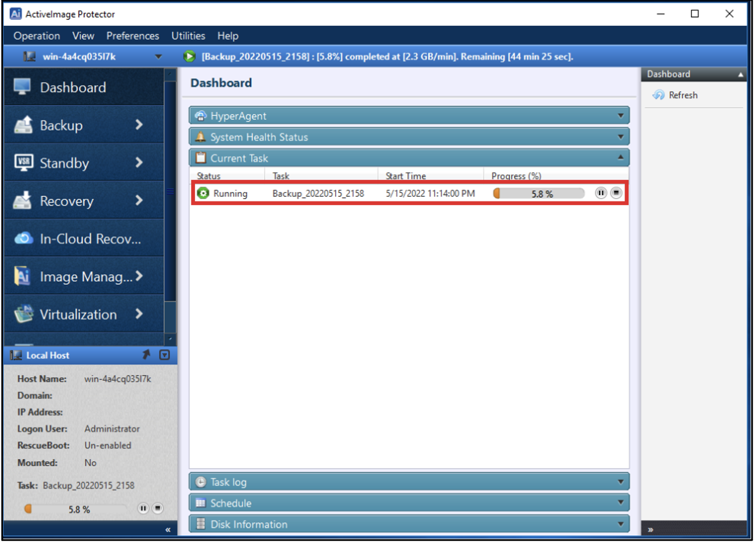Sort by the Task column header
The image size is (756, 544).
[322, 176]
